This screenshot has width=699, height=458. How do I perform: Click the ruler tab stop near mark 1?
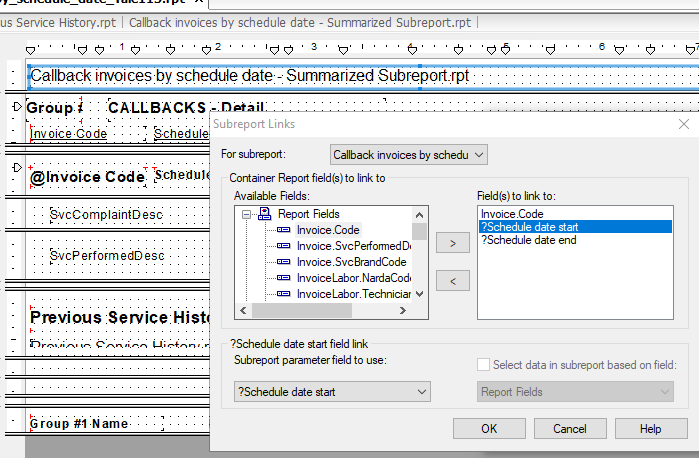[136, 50]
